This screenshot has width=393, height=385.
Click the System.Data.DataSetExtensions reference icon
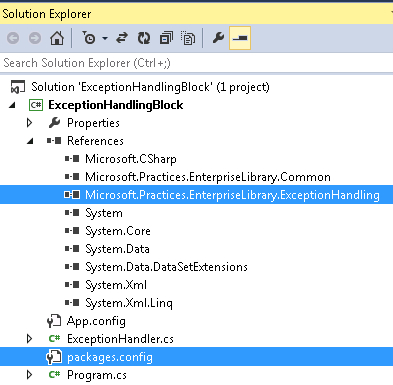click(x=72, y=267)
